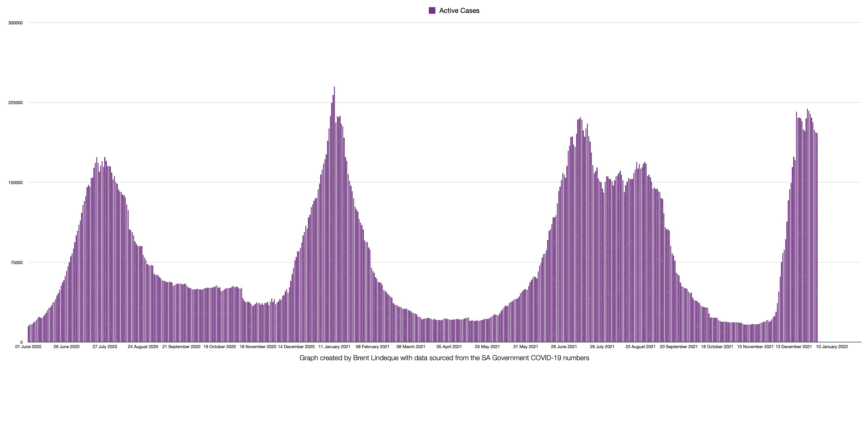Click the 21 September 2020 date label
868x429 pixels.
pyautogui.click(x=181, y=347)
